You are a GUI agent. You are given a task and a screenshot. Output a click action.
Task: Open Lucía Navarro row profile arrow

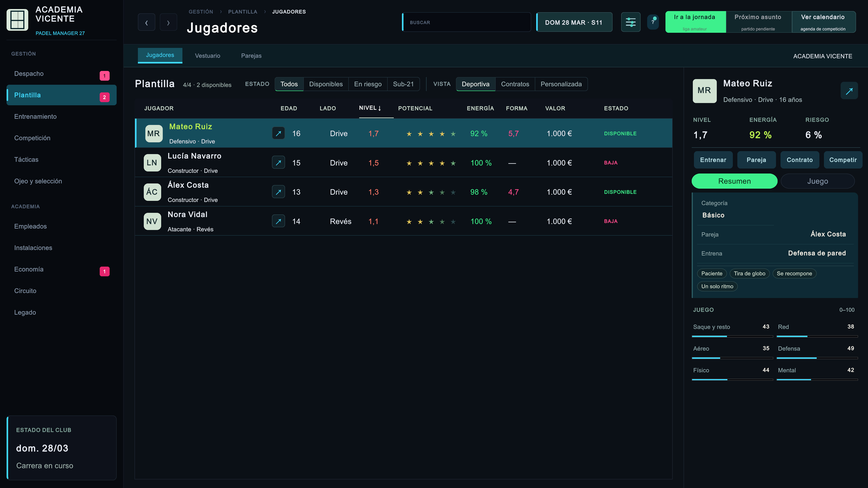[x=278, y=163]
